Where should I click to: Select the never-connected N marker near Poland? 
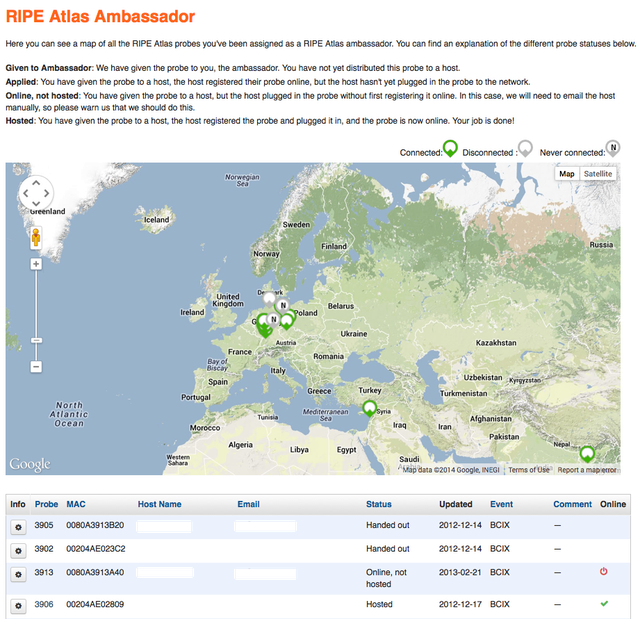[x=283, y=306]
